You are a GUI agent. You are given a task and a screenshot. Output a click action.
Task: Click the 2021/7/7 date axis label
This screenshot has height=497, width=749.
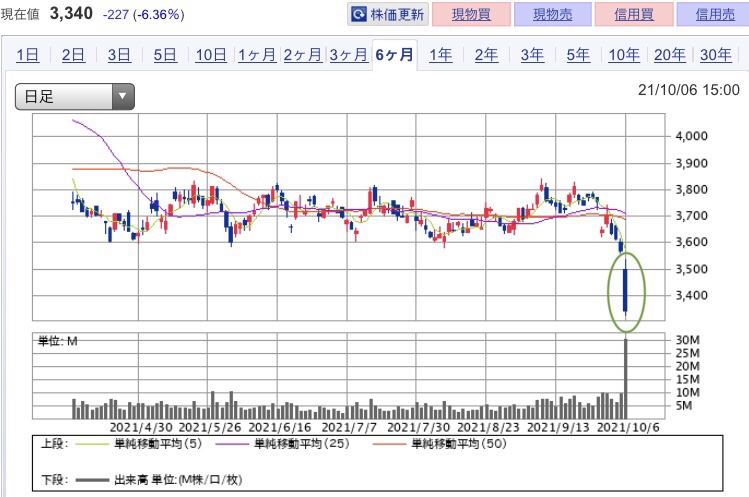(349, 427)
